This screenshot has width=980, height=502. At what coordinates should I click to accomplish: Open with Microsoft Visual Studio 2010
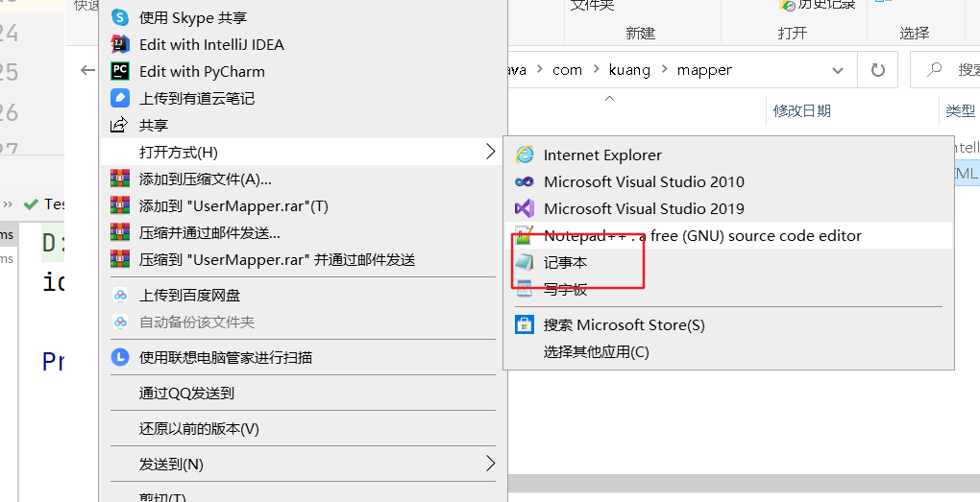click(x=728, y=181)
